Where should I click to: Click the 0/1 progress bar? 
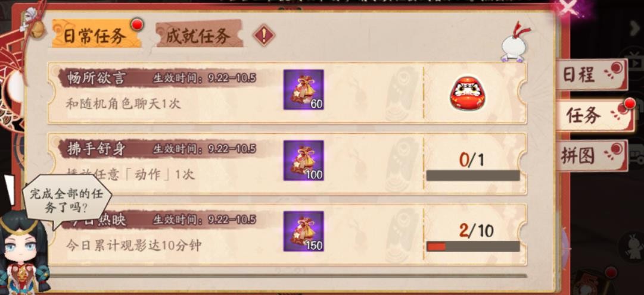[473, 175]
